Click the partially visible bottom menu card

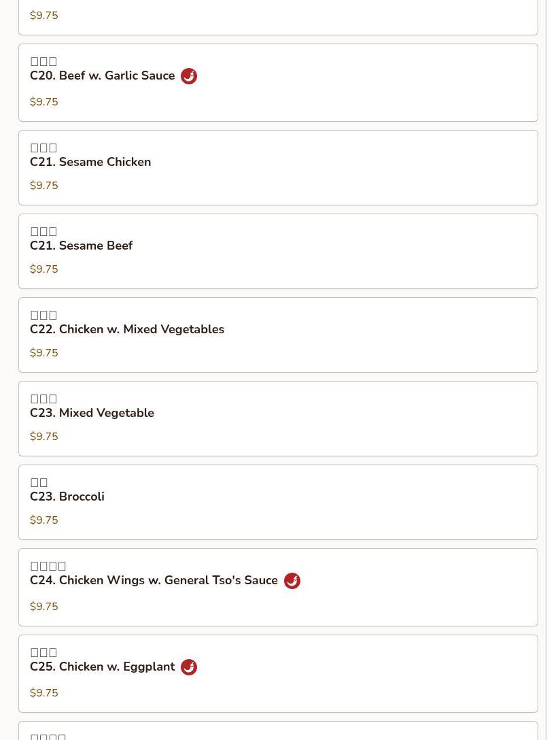tap(278, 730)
